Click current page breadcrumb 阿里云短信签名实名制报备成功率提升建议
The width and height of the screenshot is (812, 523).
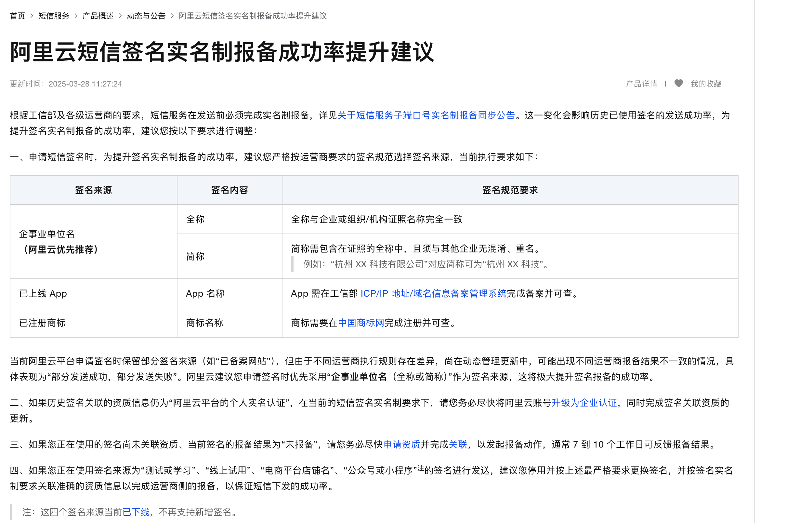click(253, 16)
